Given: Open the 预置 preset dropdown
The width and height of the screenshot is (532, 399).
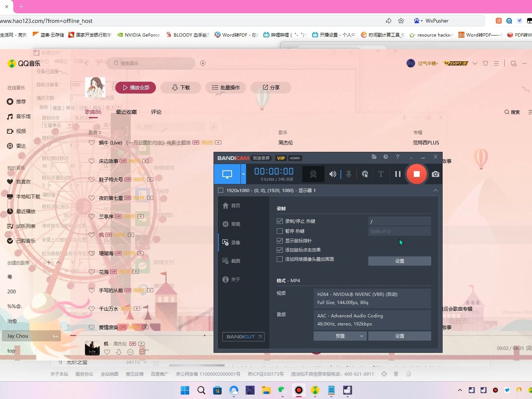Looking at the screenshot, I should [340, 336].
